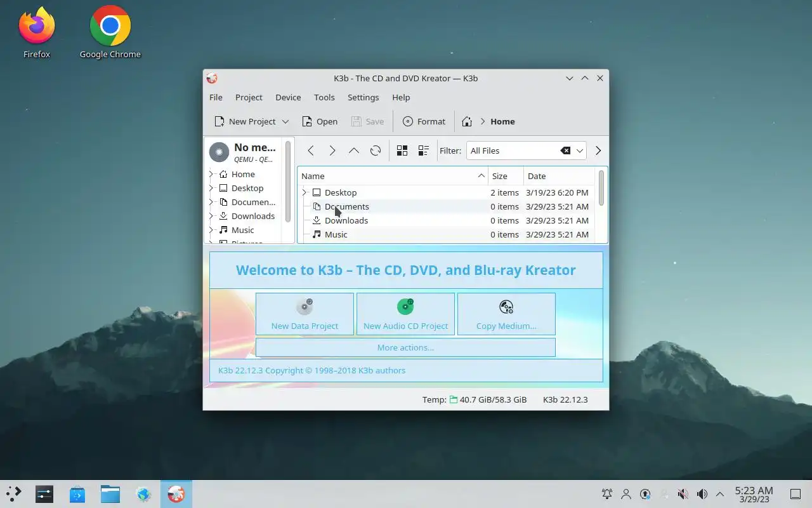Clear the filter field text
This screenshot has width=812, height=508.
point(565,150)
